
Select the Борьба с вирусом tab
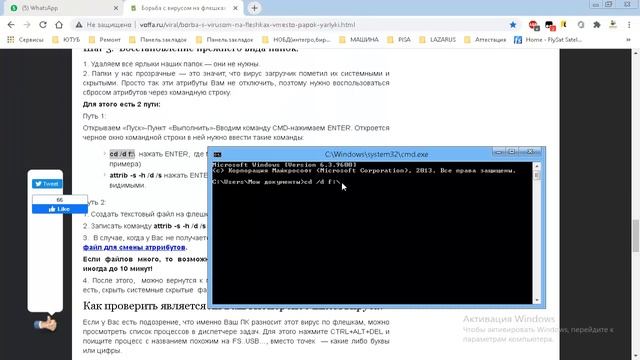[183, 8]
